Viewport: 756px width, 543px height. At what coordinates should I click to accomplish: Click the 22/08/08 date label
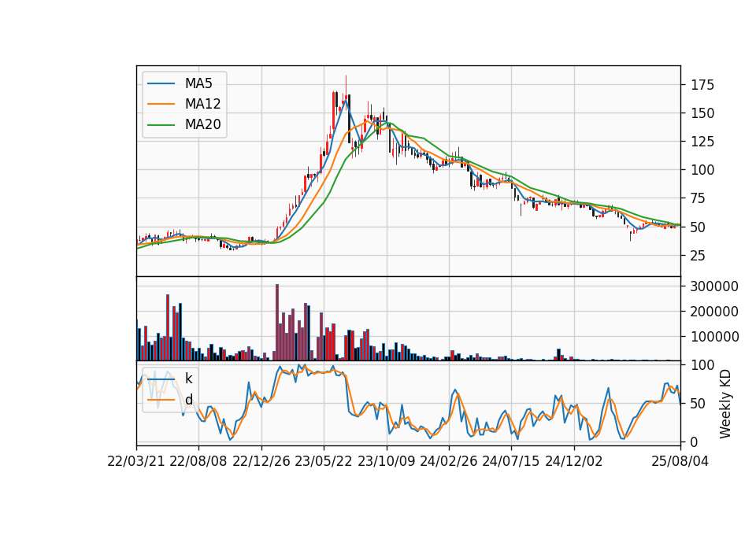coord(198,461)
